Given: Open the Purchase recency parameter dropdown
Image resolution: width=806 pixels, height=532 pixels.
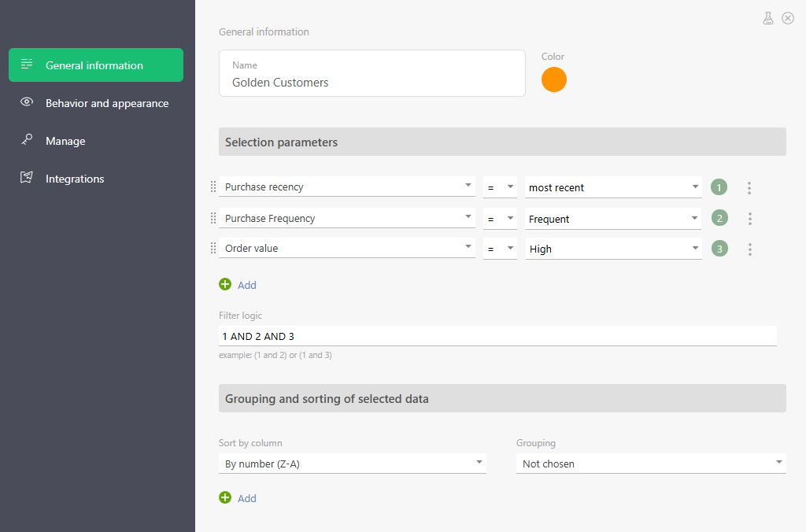Looking at the screenshot, I should [x=347, y=187].
